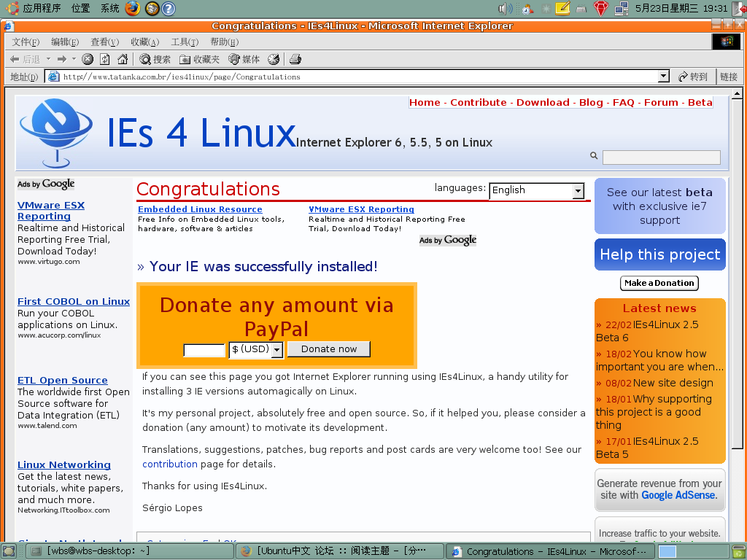Open the FAQ link
This screenshot has height=560, width=747.
click(x=624, y=102)
